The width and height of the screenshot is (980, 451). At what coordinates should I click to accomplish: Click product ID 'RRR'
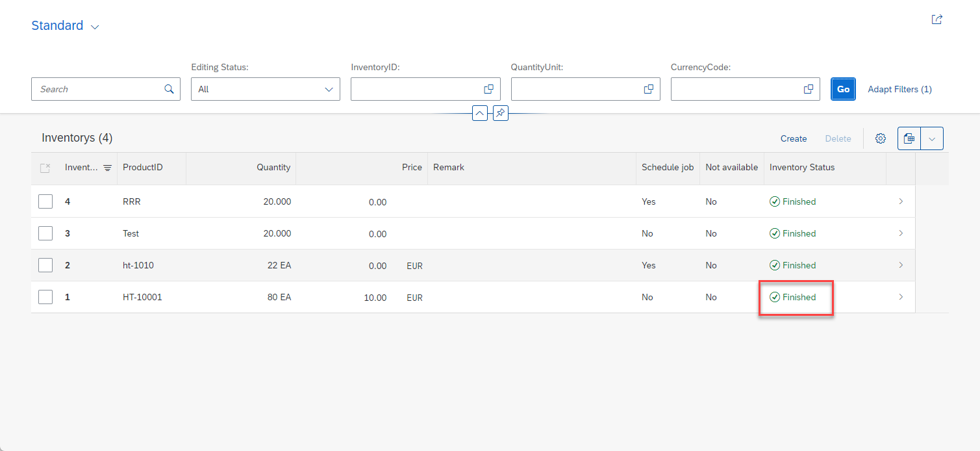tap(132, 201)
